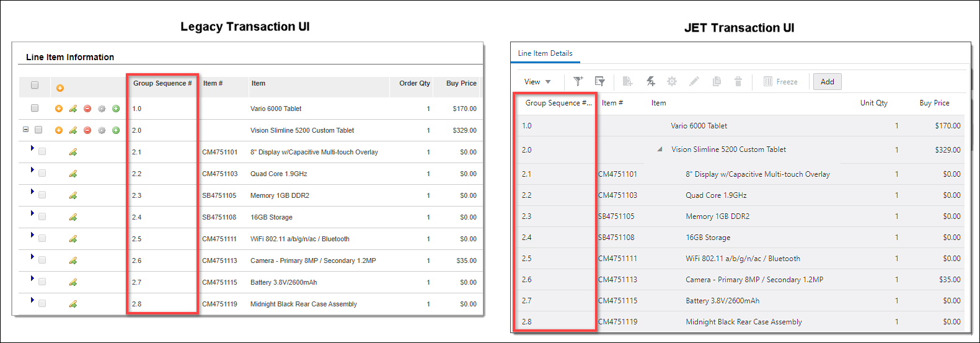980x343 pixels.
Task: Expand the Legacy 2.8 row using its blue arrow
Action: pyautogui.click(x=32, y=300)
